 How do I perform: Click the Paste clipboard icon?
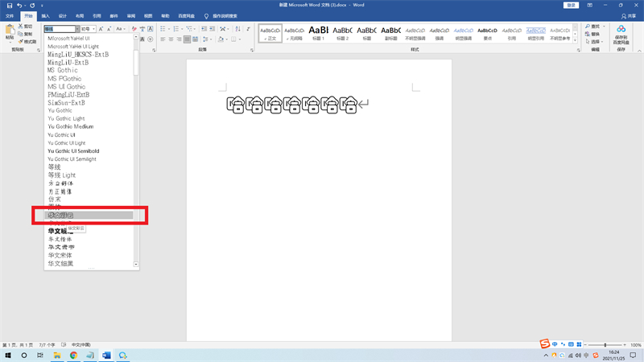pos(10,31)
